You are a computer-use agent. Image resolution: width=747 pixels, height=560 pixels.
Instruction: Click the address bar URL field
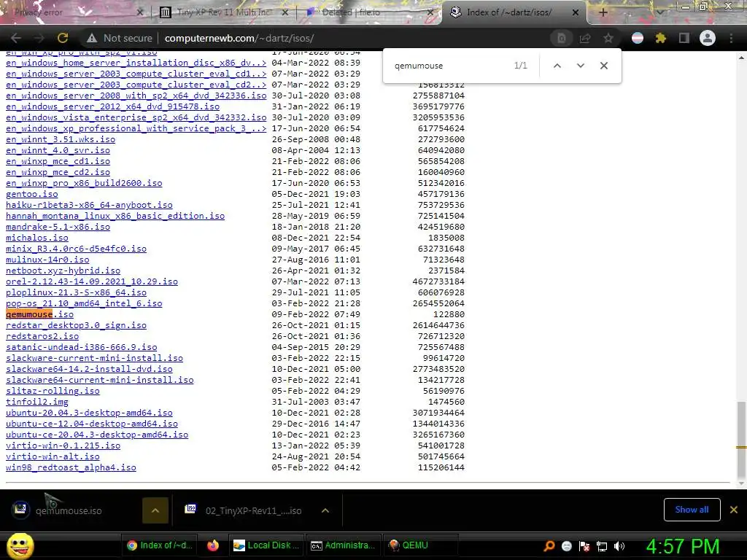click(x=352, y=38)
